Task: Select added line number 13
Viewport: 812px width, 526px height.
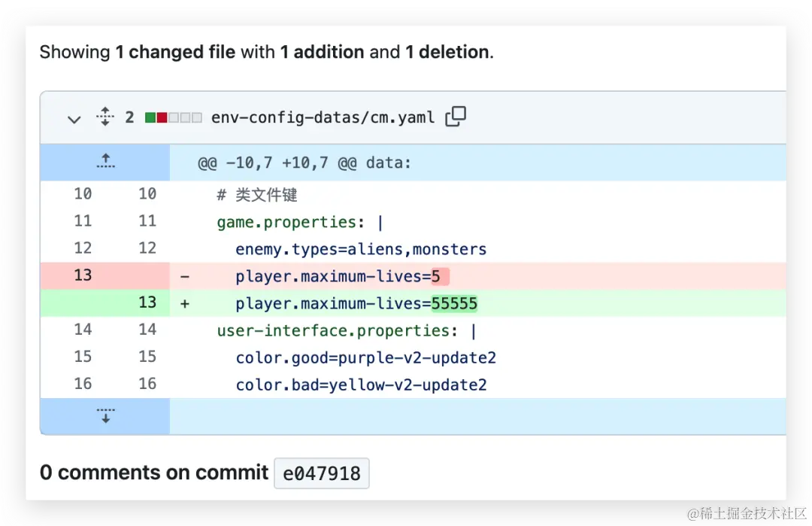Action: tap(147, 303)
